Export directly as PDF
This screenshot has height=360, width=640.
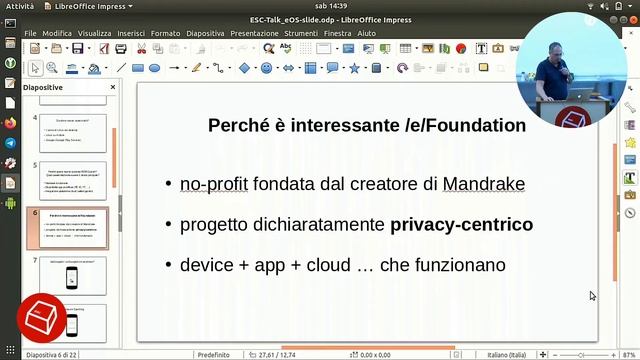point(104,49)
